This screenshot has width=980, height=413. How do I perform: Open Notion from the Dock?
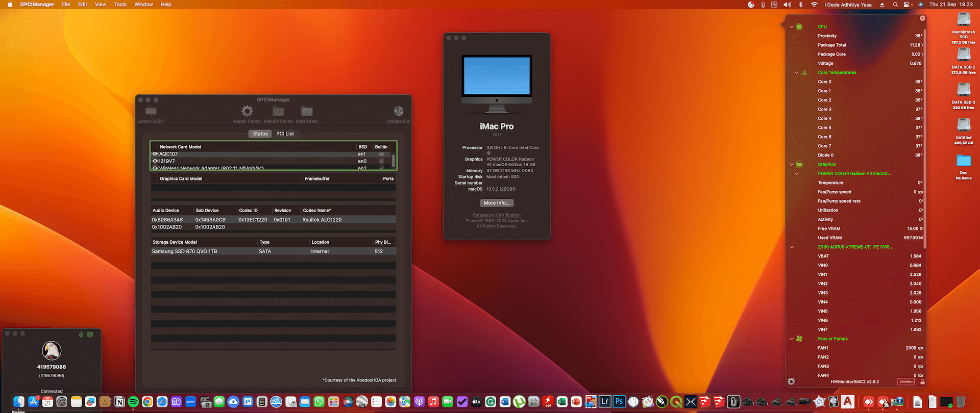119,402
